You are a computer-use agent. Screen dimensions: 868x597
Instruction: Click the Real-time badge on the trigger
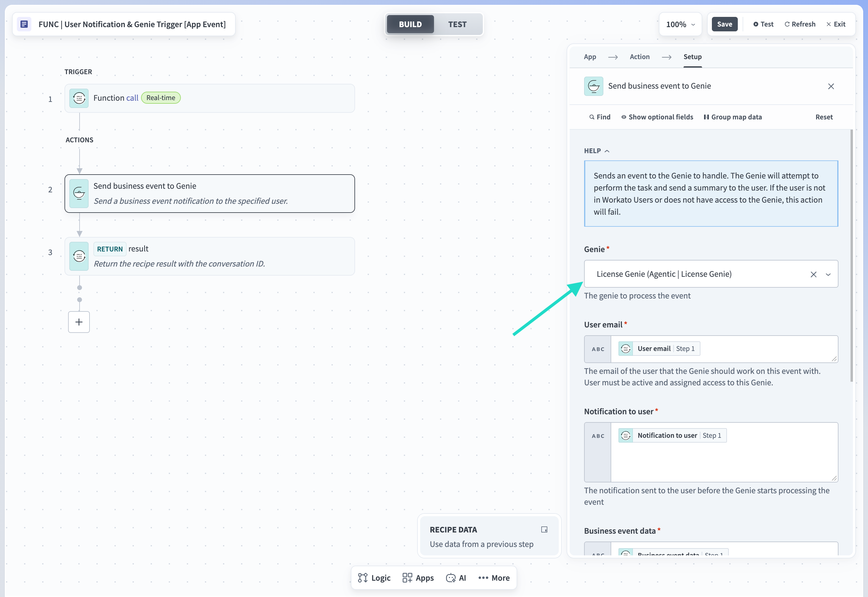pyautogui.click(x=161, y=98)
